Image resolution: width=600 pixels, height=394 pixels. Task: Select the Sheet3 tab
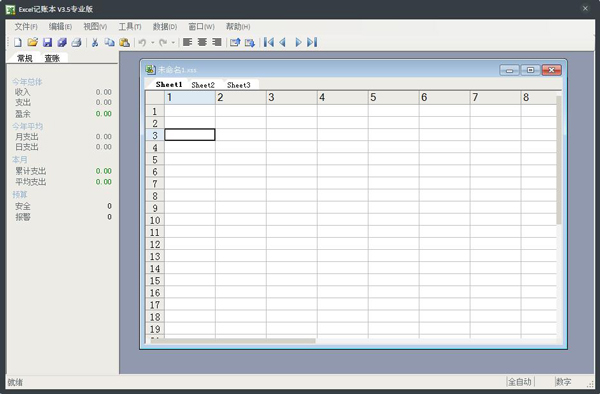(239, 85)
